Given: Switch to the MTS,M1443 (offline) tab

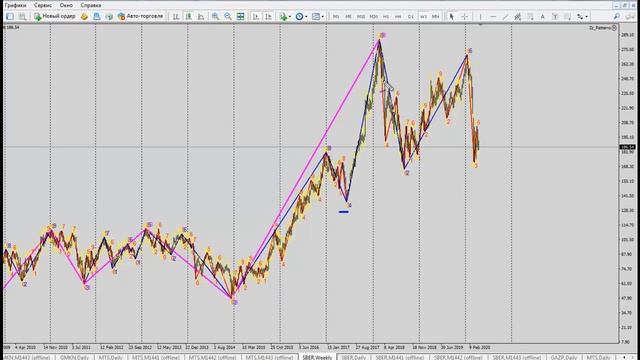Looking at the screenshot, I should tap(269, 357).
